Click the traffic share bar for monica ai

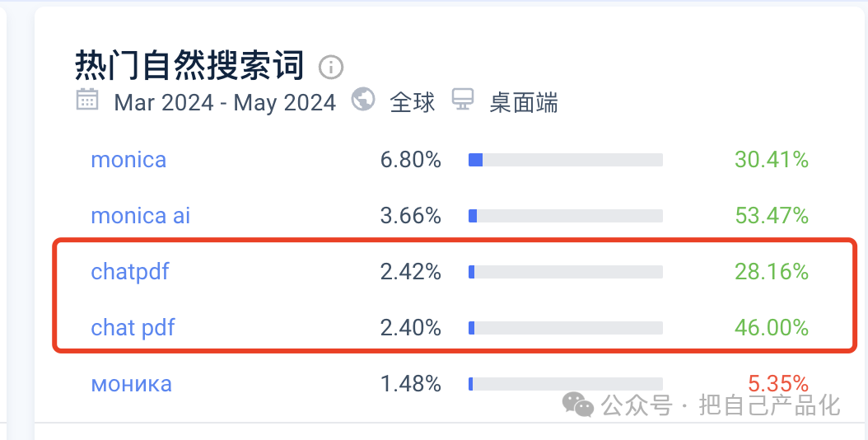pyautogui.click(x=566, y=216)
